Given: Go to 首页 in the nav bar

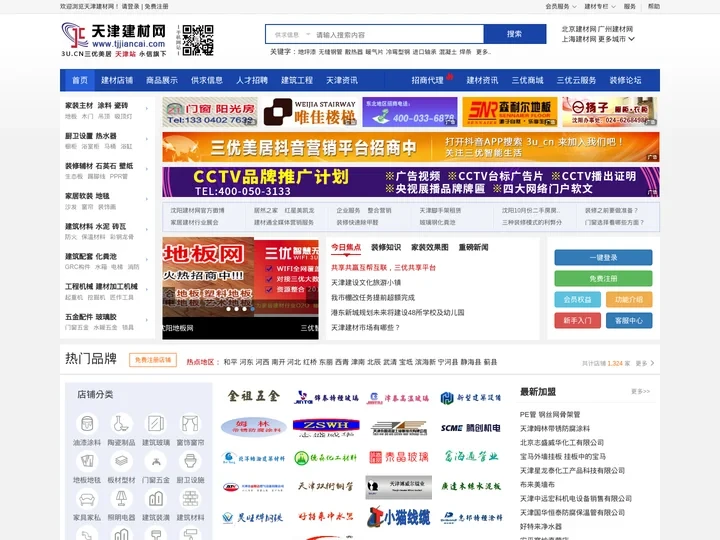Looking at the screenshot, I should (x=79, y=80).
